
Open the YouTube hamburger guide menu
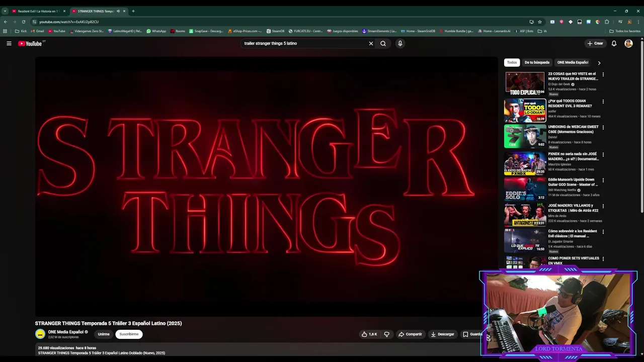9,43
